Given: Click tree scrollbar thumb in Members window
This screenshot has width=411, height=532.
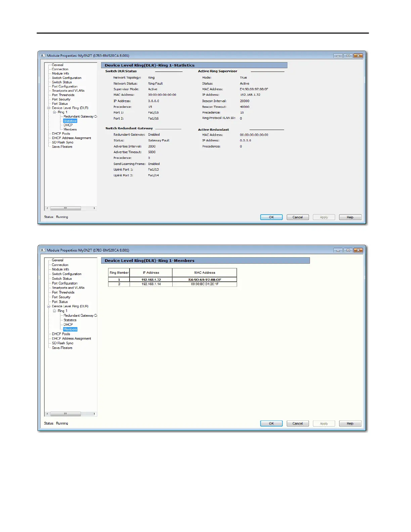Looking at the screenshot, I should tap(65, 414).
